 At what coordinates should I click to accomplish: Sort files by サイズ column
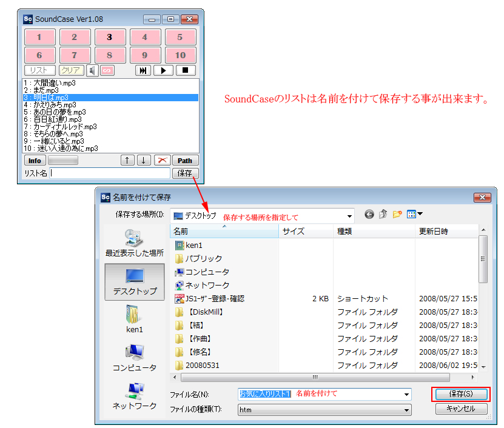[306, 232]
